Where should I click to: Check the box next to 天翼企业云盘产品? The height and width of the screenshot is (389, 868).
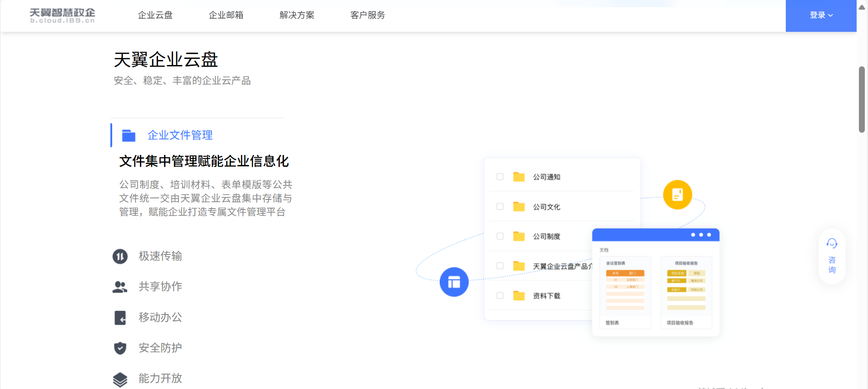tap(500, 266)
